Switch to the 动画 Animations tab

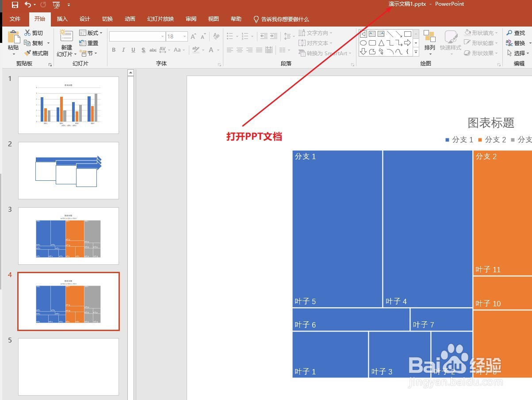click(x=130, y=19)
